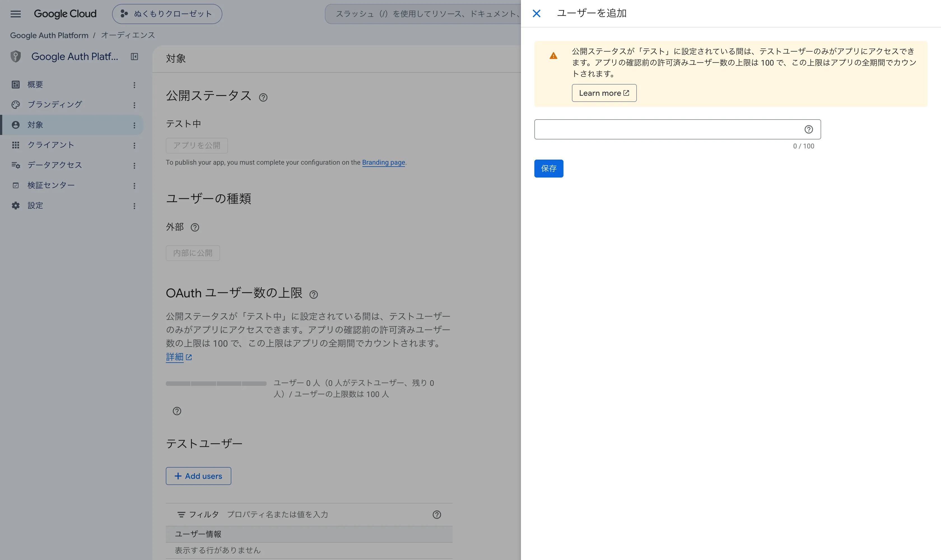Open more options for クライアント
Viewport: 941px width, 560px height.
[134, 145]
